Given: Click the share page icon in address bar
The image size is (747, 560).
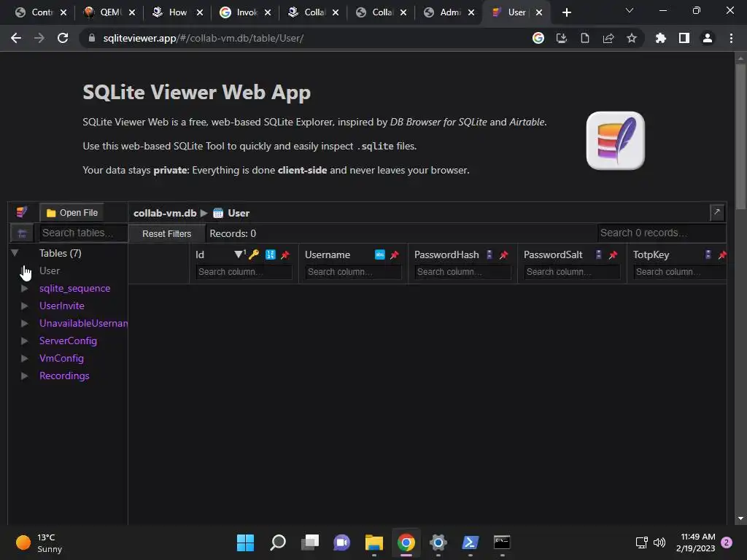Looking at the screenshot, I should click(x=608, y=38).
